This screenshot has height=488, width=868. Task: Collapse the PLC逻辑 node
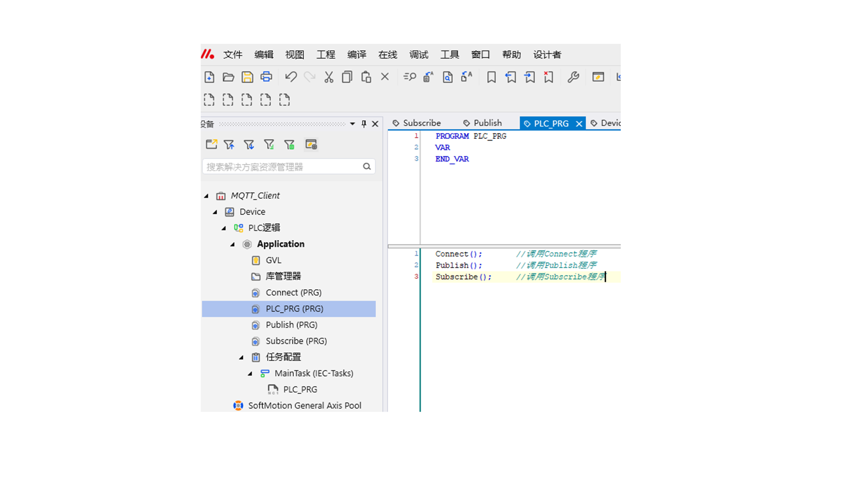(224, 228)
